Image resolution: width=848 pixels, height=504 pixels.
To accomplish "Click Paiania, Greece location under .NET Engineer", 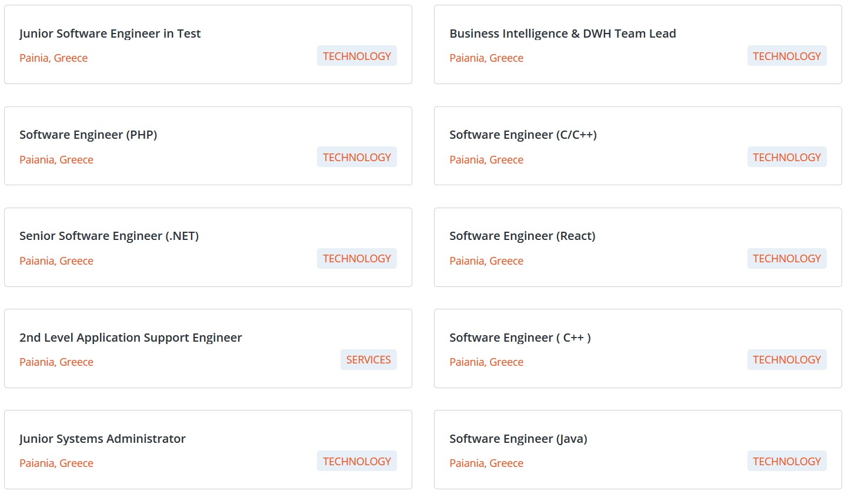I will 56,261.
